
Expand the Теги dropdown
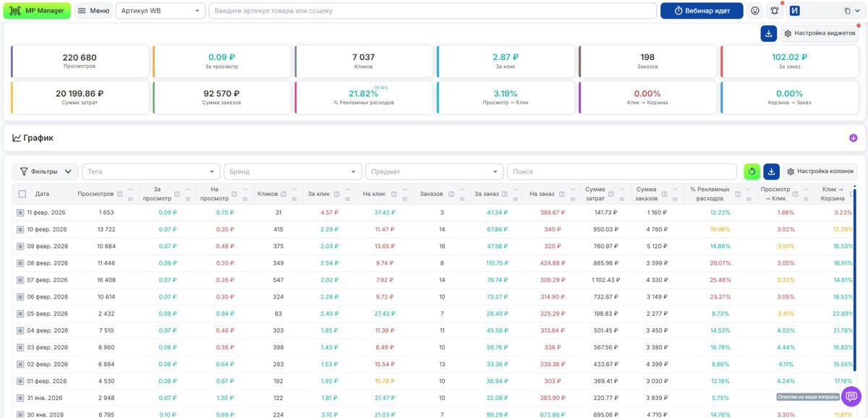(x=151, y=171)
